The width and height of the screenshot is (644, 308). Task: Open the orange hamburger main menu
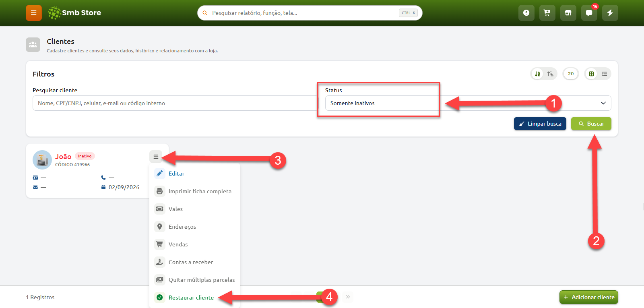pos(34,13)
